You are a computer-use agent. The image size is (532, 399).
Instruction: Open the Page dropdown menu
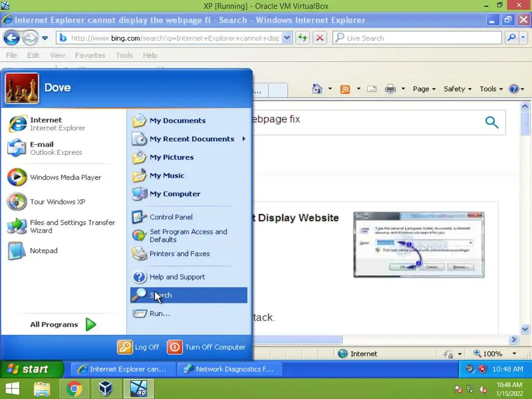pos(424,89)
